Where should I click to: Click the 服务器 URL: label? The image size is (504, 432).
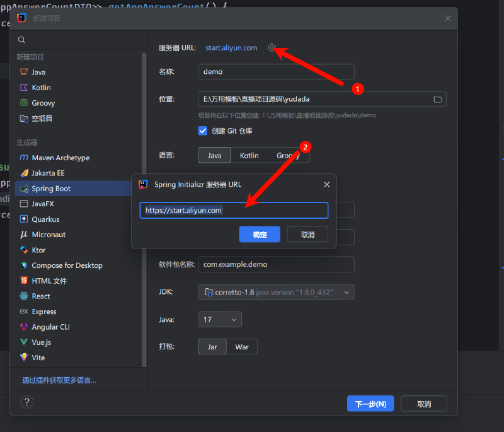click(177, 47)
